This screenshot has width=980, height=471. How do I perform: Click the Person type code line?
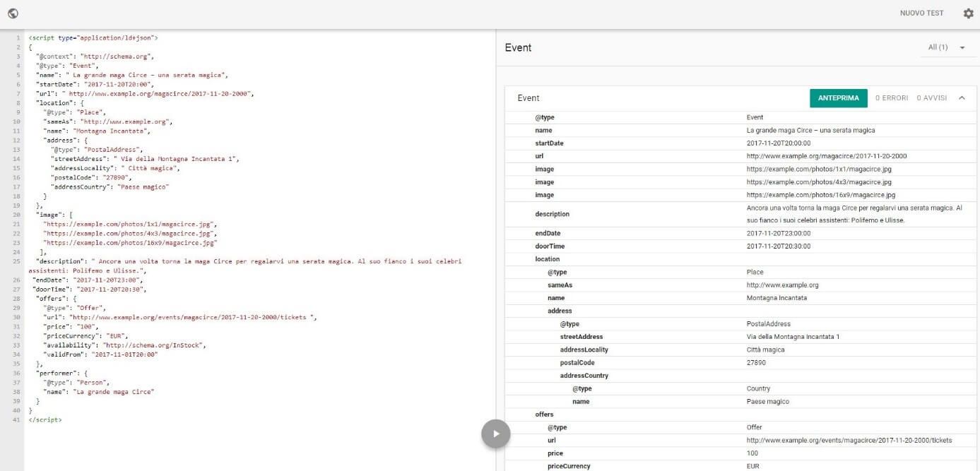(x=76, y=382)
